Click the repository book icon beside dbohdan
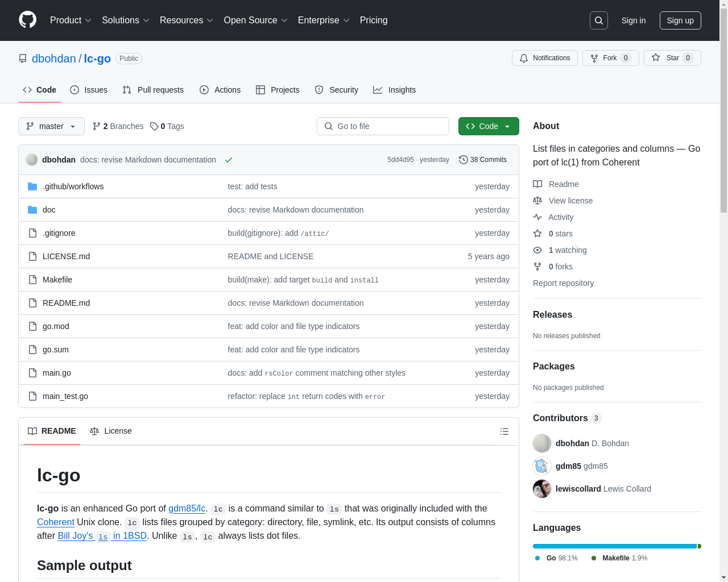728x582 pixels. tap(23, 59)
